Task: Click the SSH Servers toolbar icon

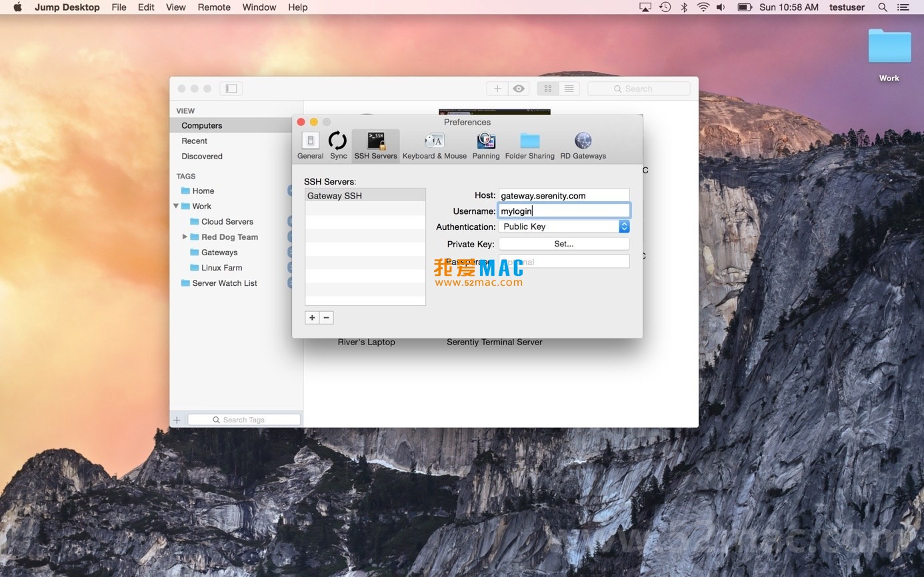Action: pyautogui.click(x=375, y=145)
